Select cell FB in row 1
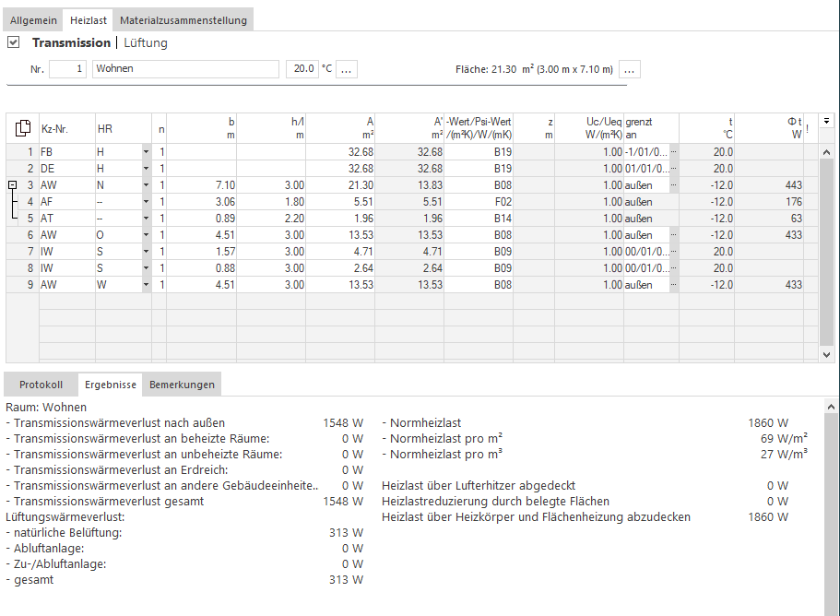Viewport: 840px width, 616px height. [67, 152]
